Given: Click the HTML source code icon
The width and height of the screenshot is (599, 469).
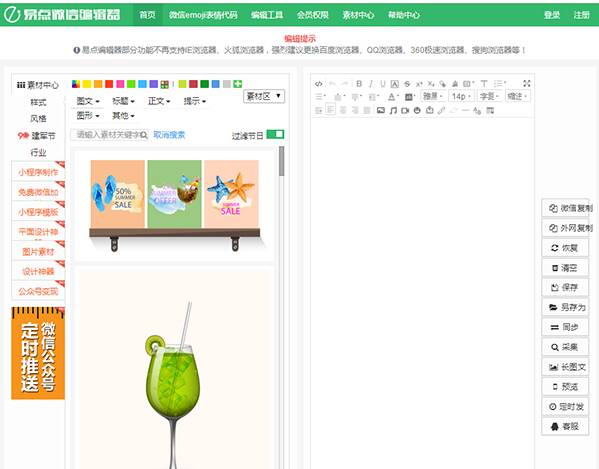Looking at the screenshot, I should pyautogui.click(x=319, y=84).
